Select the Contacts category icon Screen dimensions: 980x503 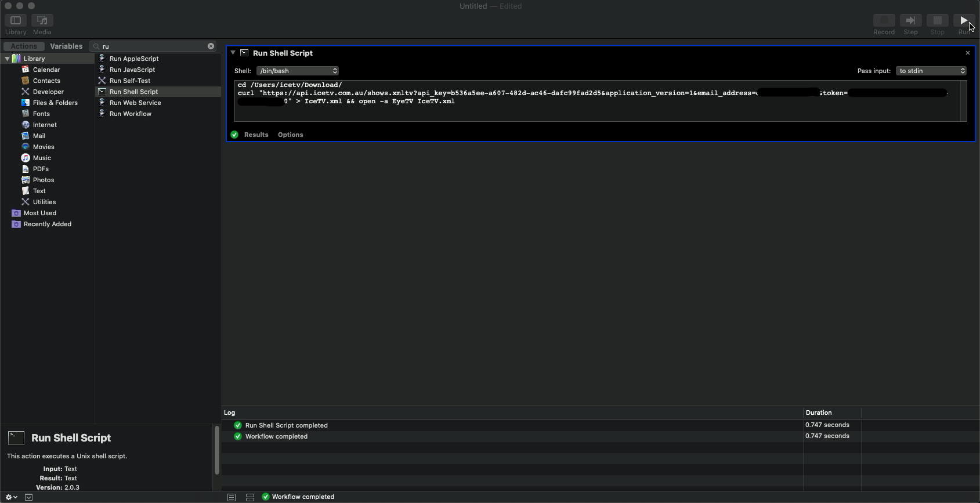coord(26,81)
